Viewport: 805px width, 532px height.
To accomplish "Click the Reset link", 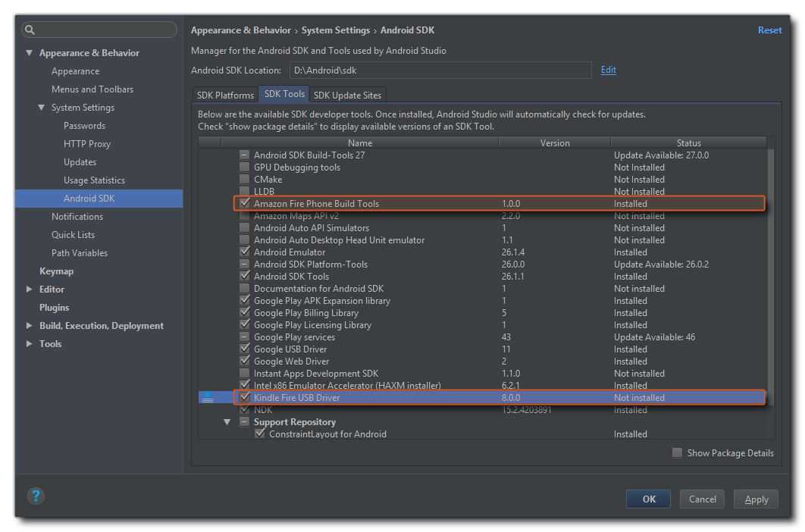I will point(769,30).
